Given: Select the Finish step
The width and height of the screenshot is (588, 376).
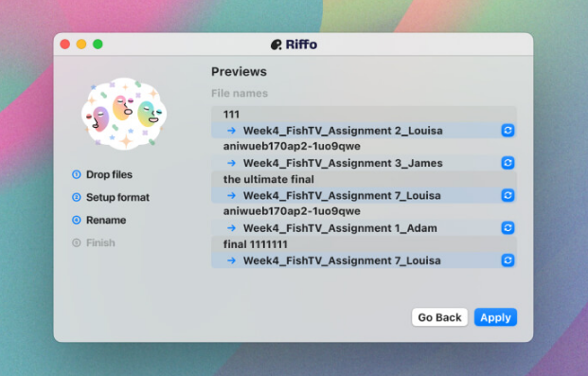Looking at the screenshot, I should point(94,242).
